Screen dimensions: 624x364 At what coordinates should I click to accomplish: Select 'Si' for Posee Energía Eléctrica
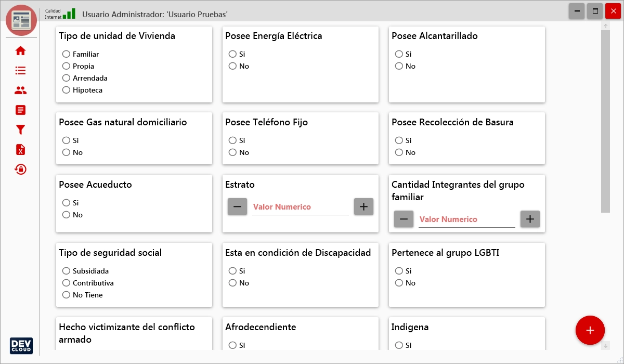point(232,54)
